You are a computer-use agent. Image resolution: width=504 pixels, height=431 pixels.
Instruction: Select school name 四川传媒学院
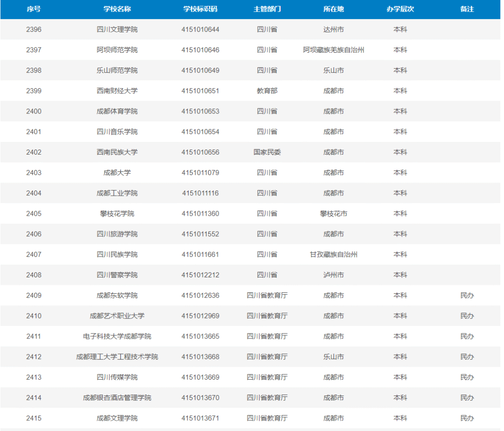click(x=117, y=377)
